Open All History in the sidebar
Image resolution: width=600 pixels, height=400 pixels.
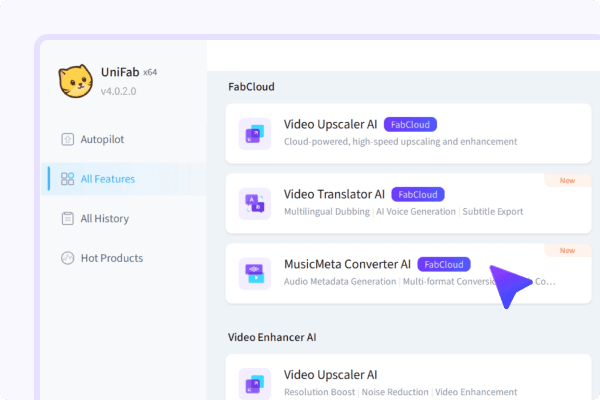124,219
